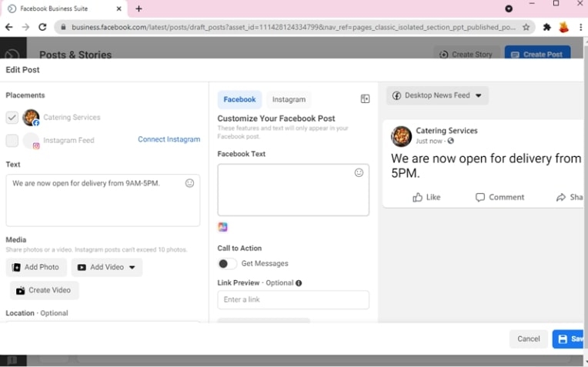The image size is (588, 367).
Task: Click the Catering Services name in preview
Action: click(446, 131)
